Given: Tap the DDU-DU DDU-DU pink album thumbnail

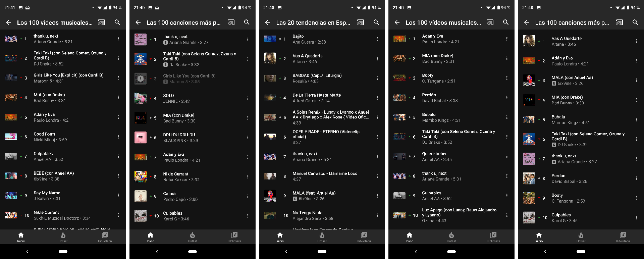Looking at the screenshot, I should [141, 137].
